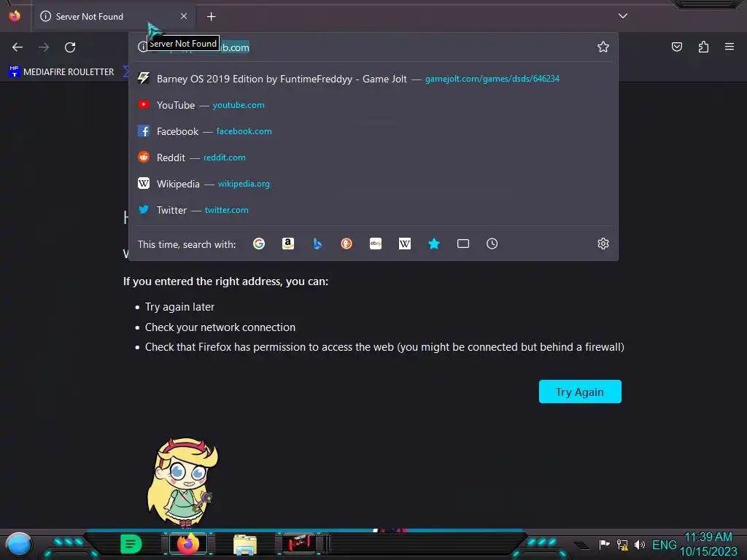
Task: Choose the Barney OS Game Jolt suggestion
Action: 373,79
